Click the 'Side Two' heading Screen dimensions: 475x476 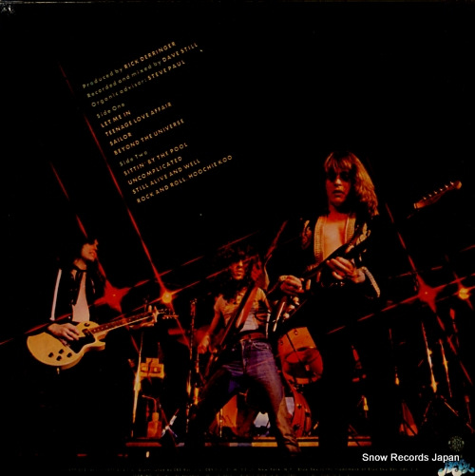(x=133, y=159)
